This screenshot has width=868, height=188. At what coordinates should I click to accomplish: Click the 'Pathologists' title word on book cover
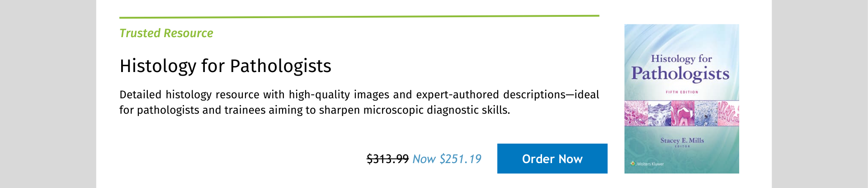point(680,74)
